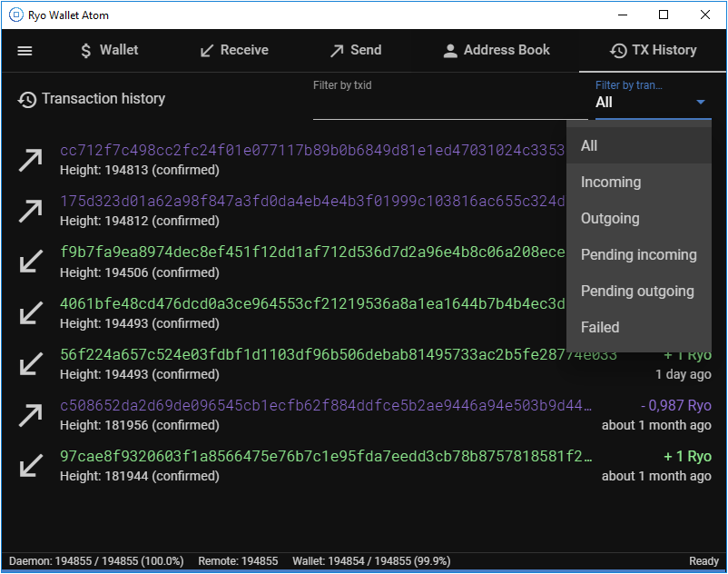Choose All in the filter list
Viewport: 728px width, 574px height.
point(639,146)
